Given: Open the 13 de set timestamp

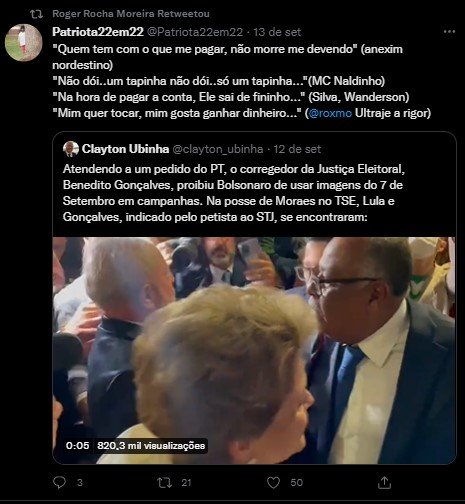Looking at the screenshot, I should coord(277,32).
